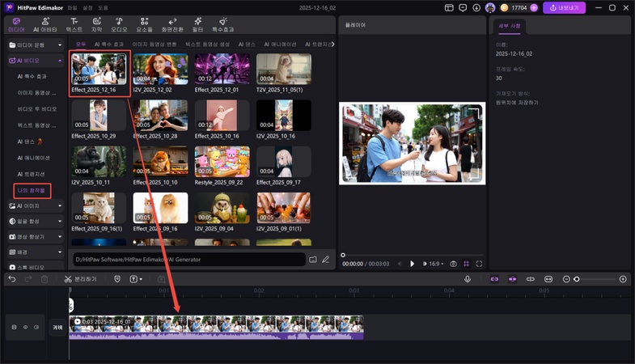Image resolution: width=635 pixels, height=364 pixels.
Task: Toggle the track lock icon
Action: (14, 328)
